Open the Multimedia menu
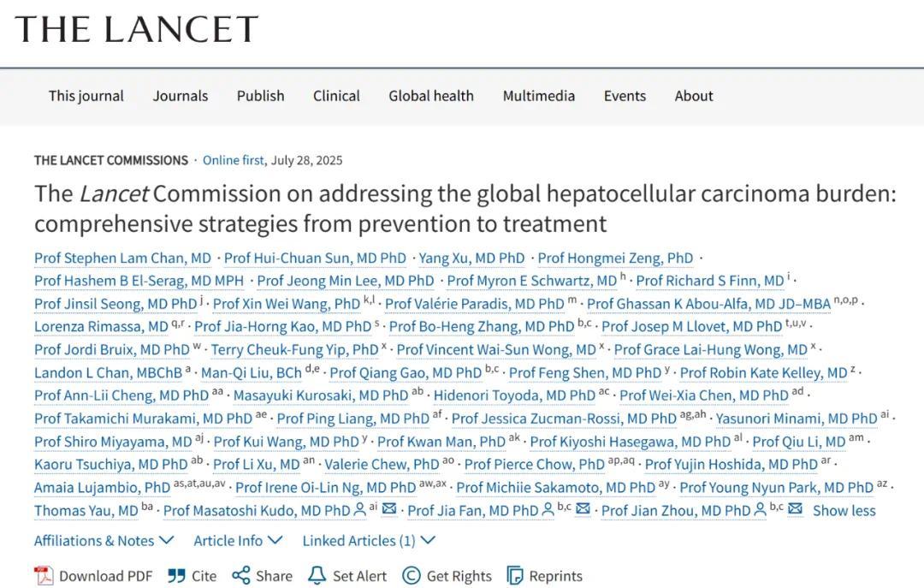Image resolution: width=924 pixels, height=588 pixels. coord(538,96)
